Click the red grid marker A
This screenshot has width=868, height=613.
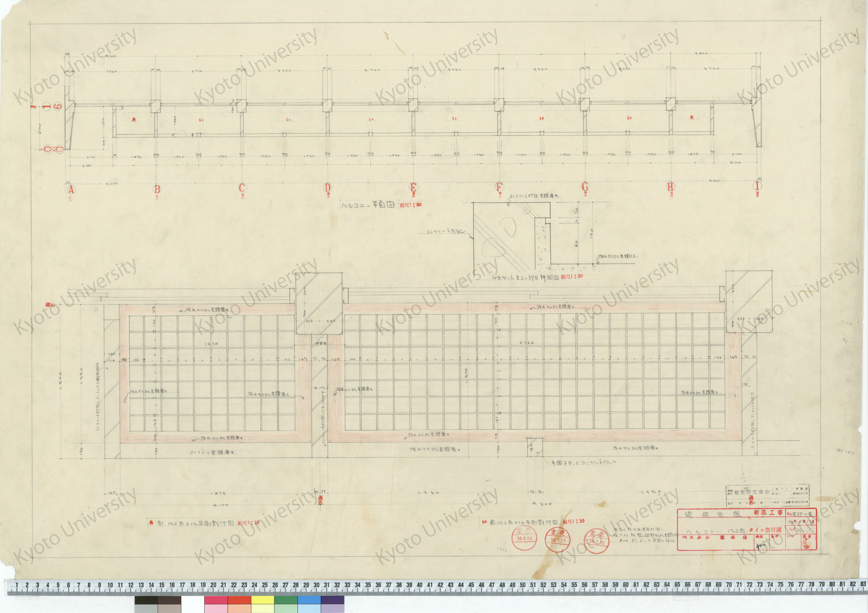[x=71, y=190]
